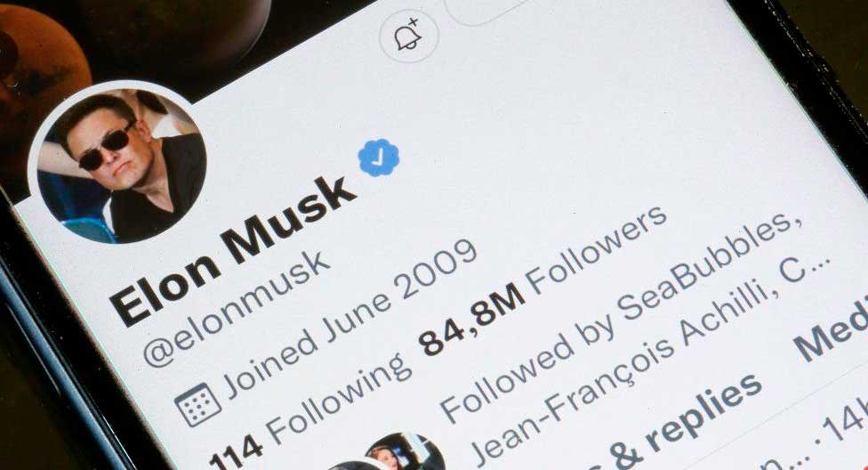Click the calendar icon beside Joined date
The image size is (868, 470).
point(197,404)
